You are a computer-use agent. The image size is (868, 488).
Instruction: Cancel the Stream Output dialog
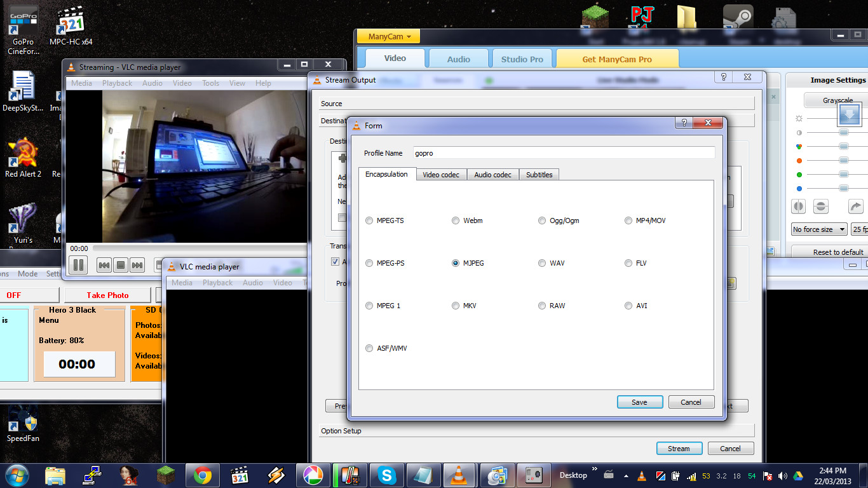tap(731, 449)
